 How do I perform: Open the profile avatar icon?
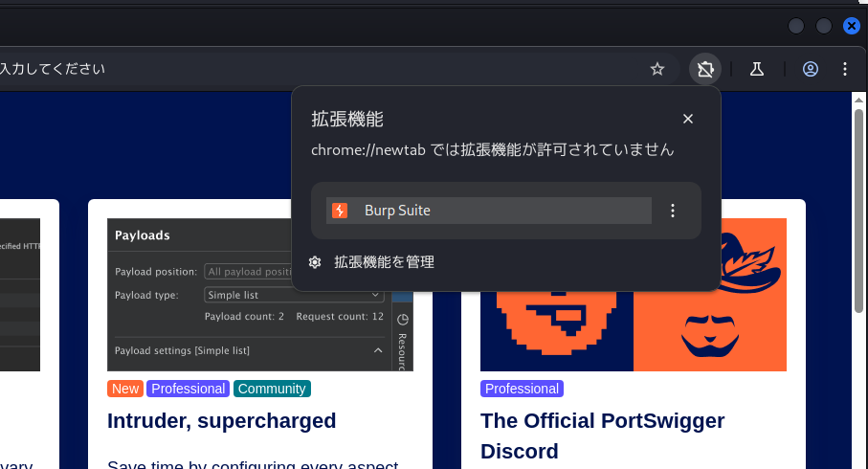tap(811, 69)
